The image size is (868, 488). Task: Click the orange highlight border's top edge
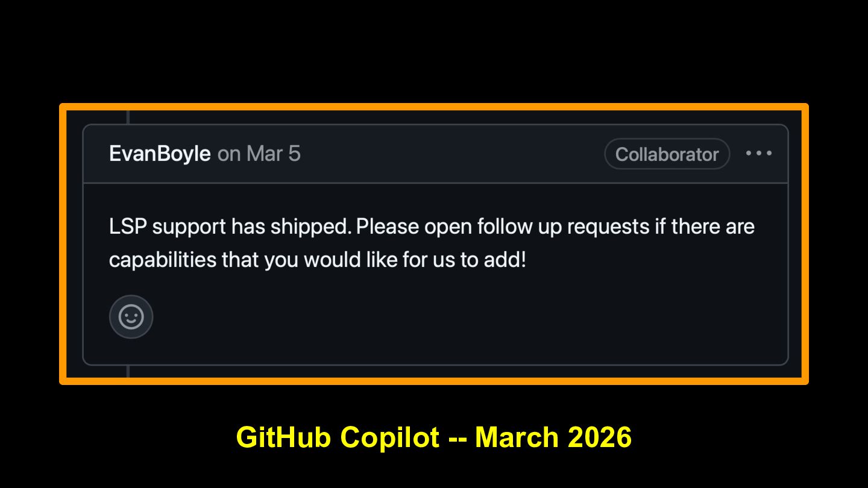point(434,107)
